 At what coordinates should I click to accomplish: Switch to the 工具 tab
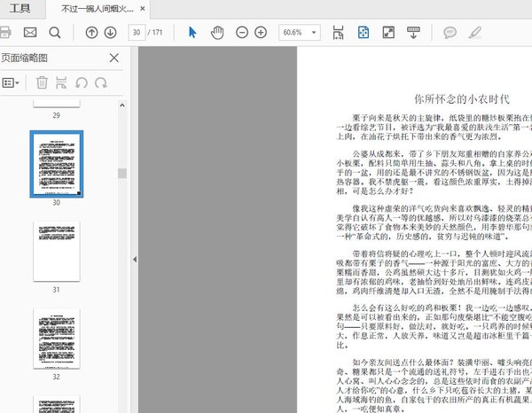click(x=20, y=10)
